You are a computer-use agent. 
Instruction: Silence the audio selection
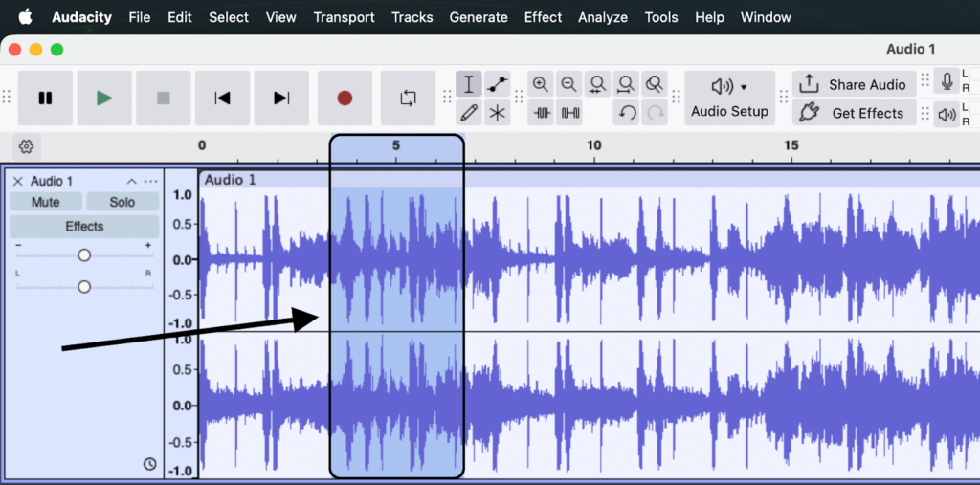tap(570, 113)
